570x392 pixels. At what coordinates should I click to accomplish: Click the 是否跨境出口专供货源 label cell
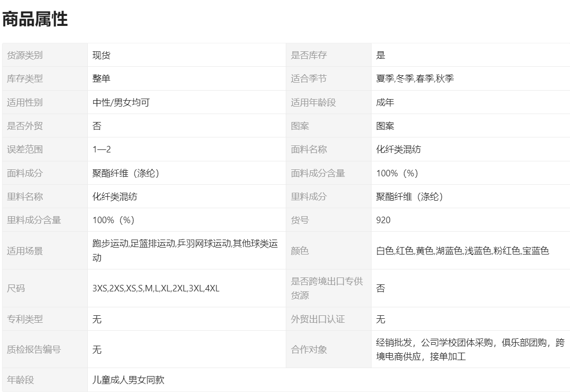click(327, 288)
